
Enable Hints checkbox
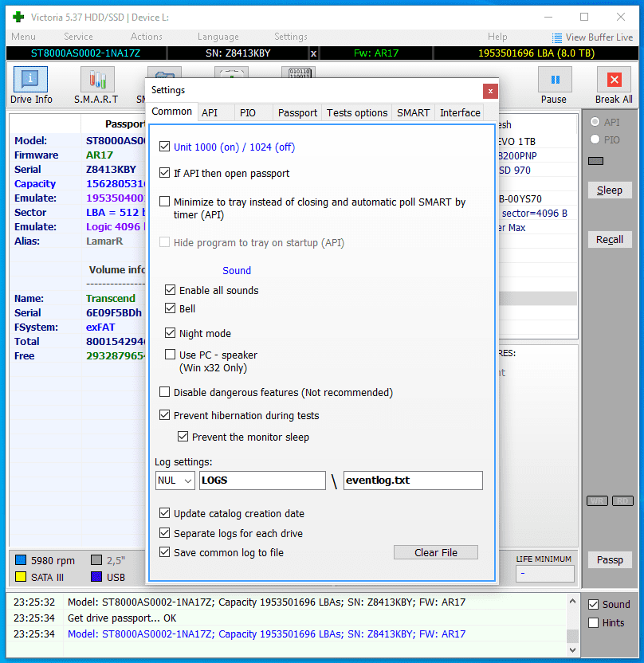pos(594,623)
